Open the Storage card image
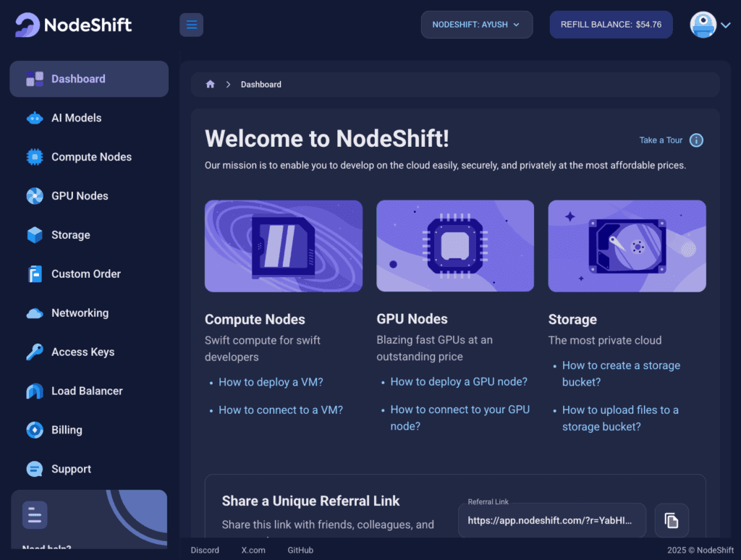Viewport: 741px width, 560px height. point(627,246)
